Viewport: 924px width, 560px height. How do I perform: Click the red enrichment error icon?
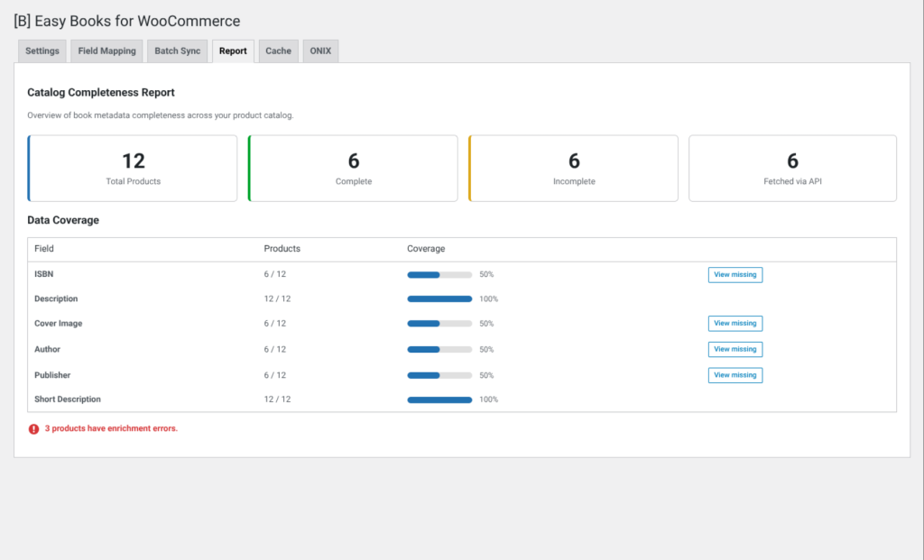pyautogui.click(x=33, y=428)
